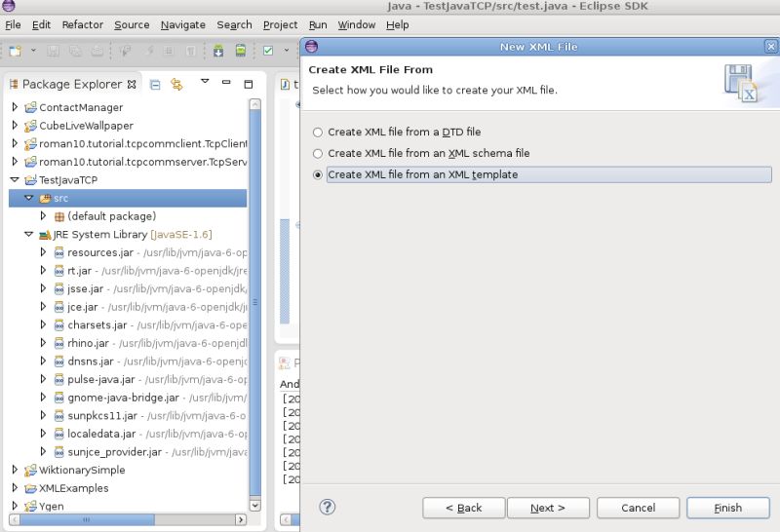The width and height of the screenshot is (780, 532).
Task: Click the TestJavaTCP project folder icon
Action: click(31, 180)
